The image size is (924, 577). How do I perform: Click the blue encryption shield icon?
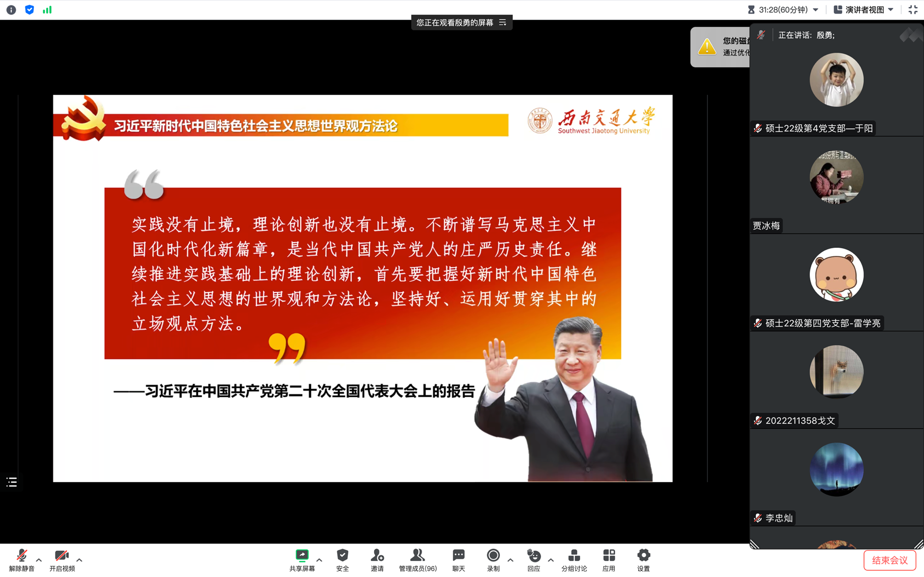pos(29,10)
